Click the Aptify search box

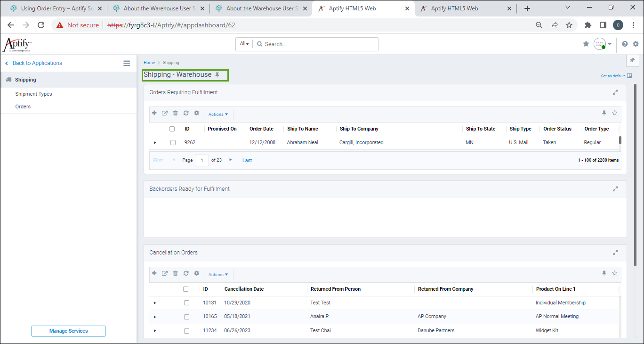(x=315, y=44)
